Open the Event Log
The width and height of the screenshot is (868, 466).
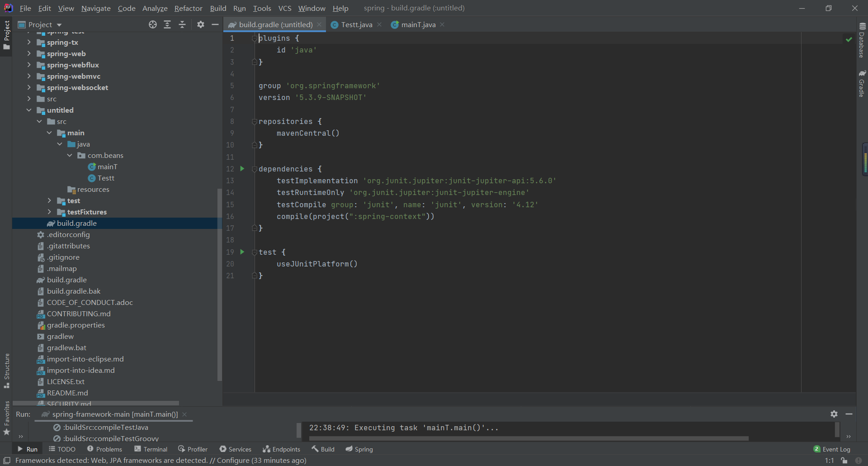click(832, 449)
